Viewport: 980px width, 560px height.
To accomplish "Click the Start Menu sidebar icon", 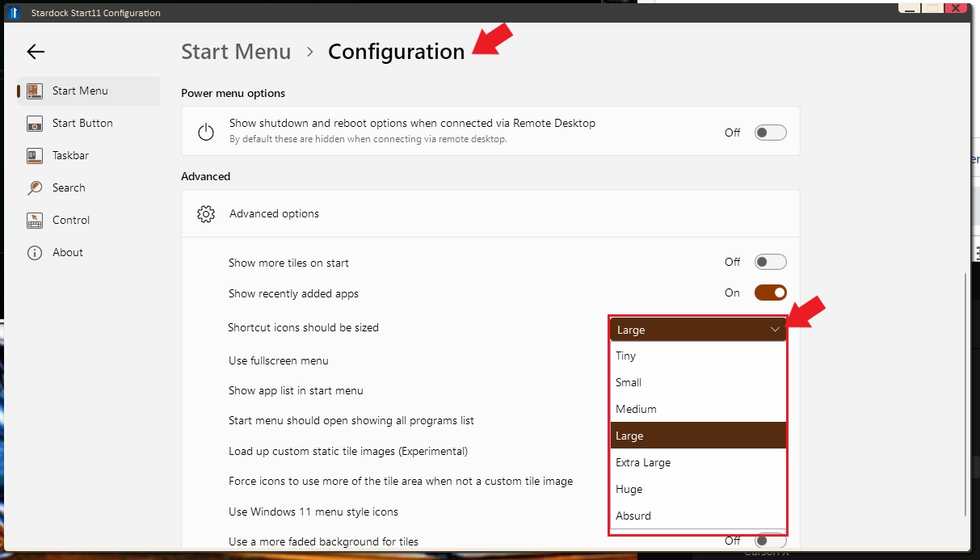I will [34, 91].
